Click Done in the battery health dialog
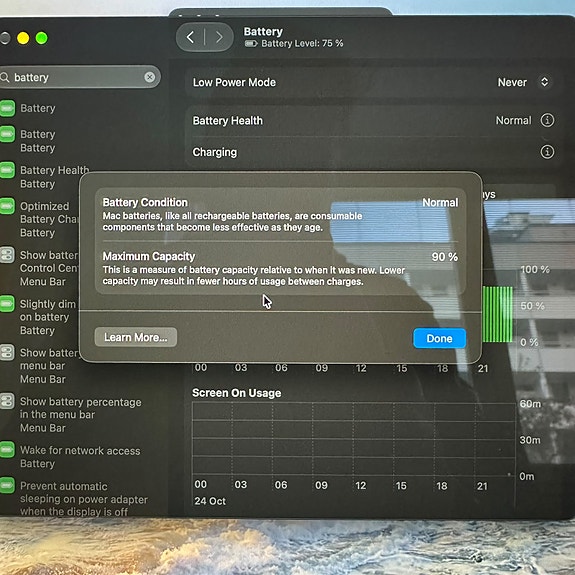575x575 pixels. pyautogui.click(x=439, y=338)
